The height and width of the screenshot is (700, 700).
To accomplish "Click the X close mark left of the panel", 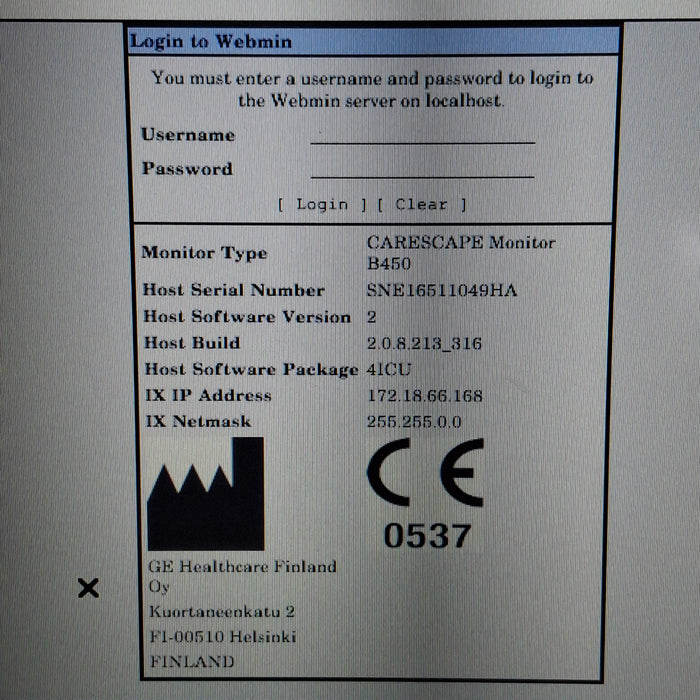I will 88,588.
